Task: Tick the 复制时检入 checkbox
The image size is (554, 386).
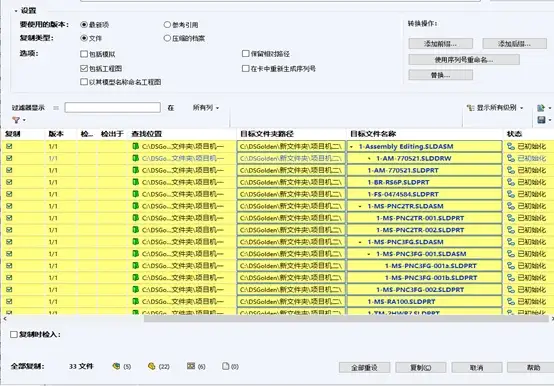Action: pyautogui.click(x=14, y=334)
